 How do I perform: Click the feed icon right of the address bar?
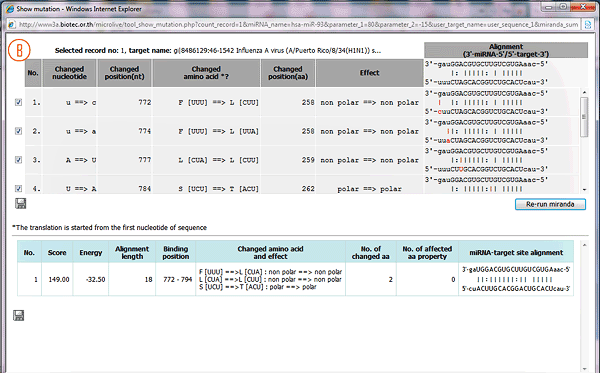pyautogui.click(x=588, y=25)
